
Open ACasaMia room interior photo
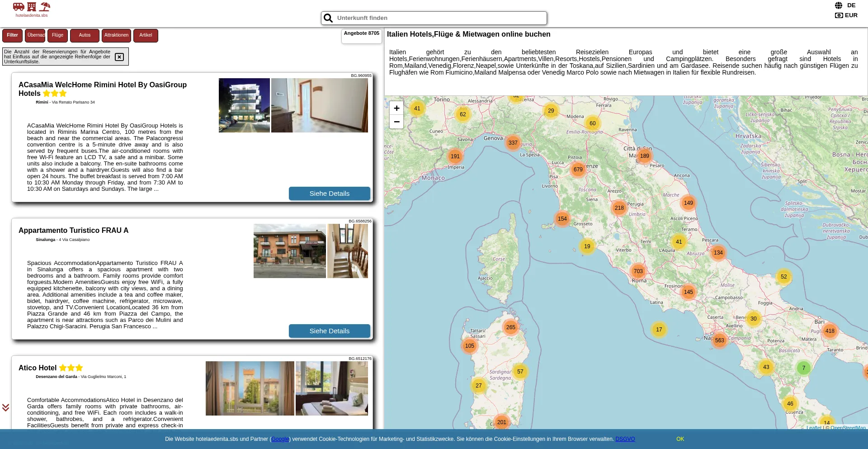(x=320, y=105)
